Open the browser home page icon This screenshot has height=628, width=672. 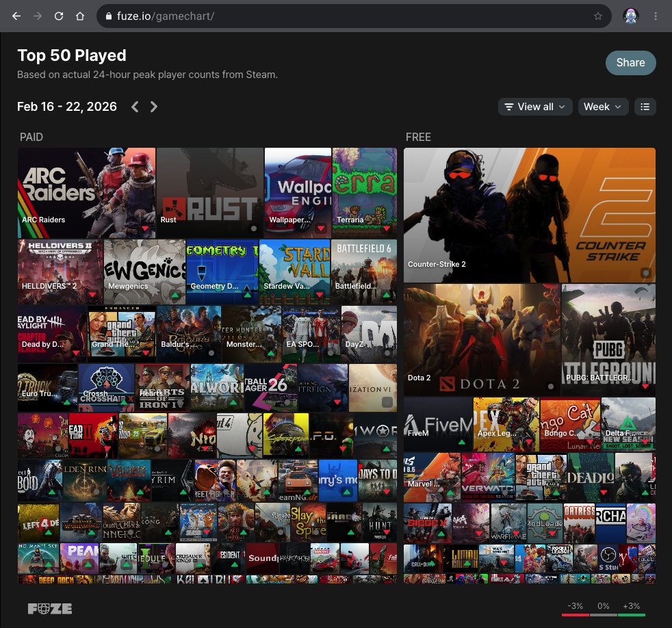click(79, 16)
